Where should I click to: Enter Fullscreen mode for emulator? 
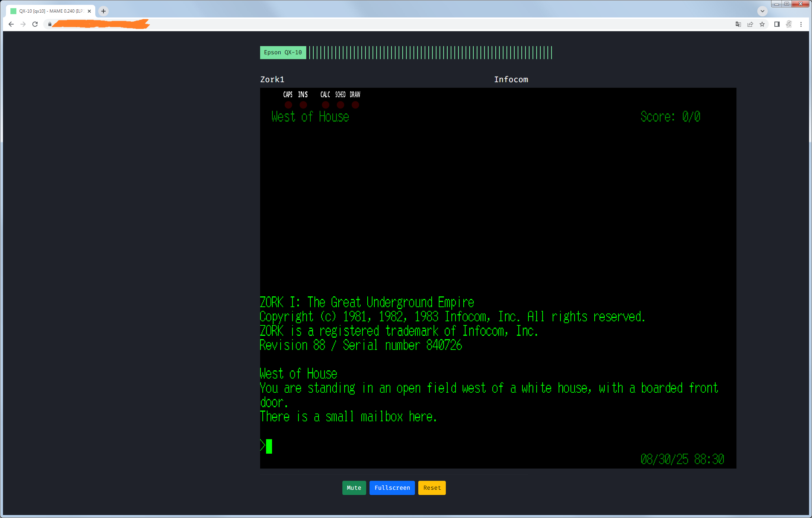[392, 488]
